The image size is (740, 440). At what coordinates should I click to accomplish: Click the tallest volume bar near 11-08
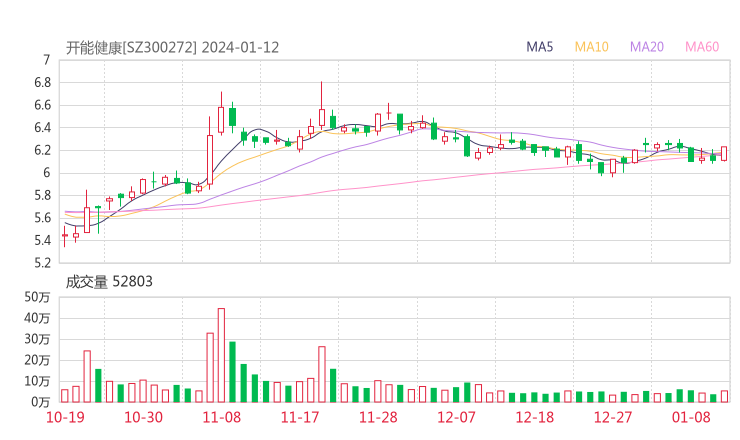click(221, 355)
